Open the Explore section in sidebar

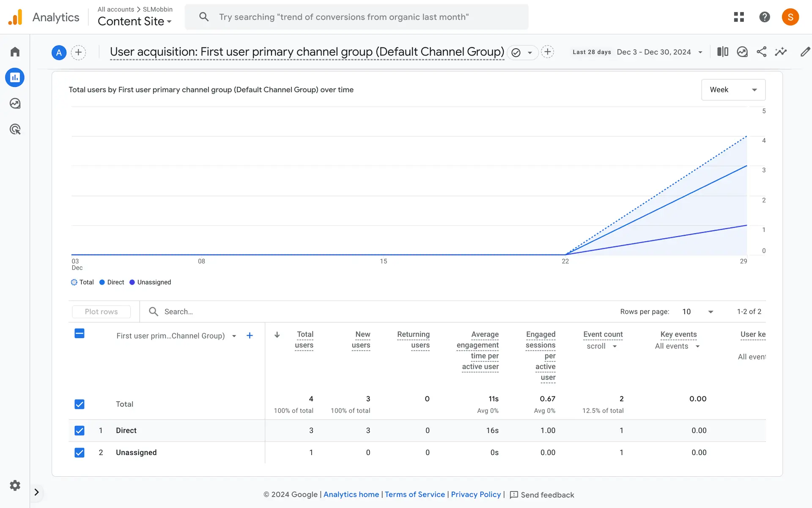(15, 103)
